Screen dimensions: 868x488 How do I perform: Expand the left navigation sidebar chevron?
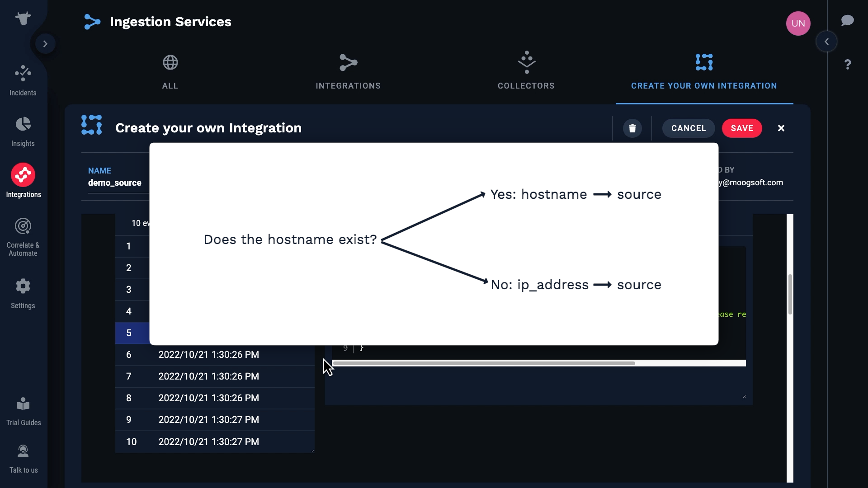(45, 44)
